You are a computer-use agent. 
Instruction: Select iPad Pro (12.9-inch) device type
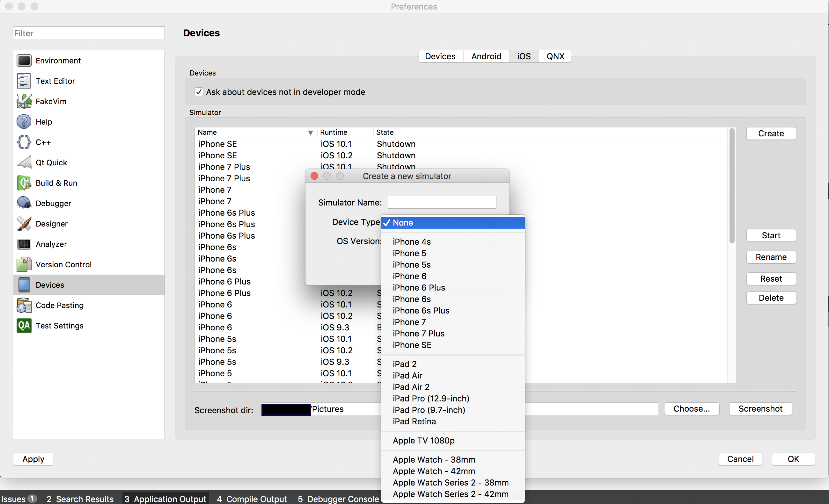click(x=431, y=399)
